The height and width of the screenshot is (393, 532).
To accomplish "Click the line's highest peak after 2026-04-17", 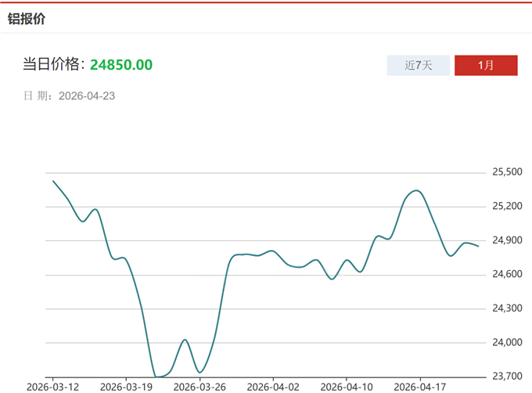I will [x=417, y=190].
